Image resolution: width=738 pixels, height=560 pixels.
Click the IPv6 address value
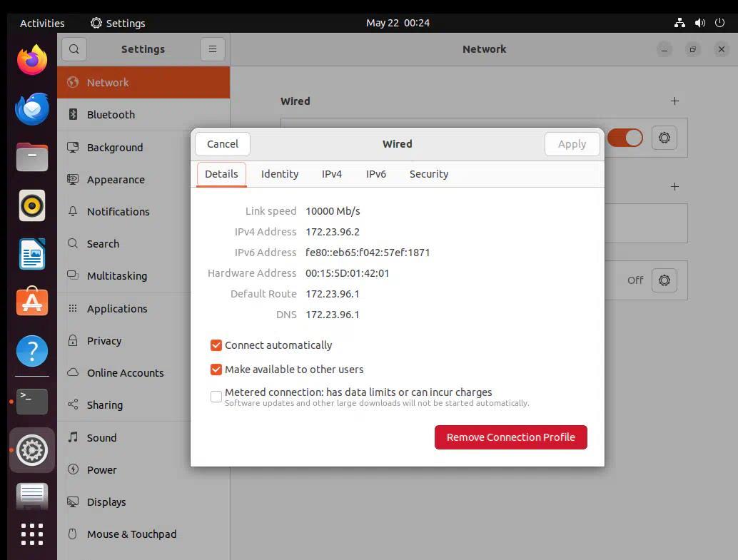[368, 253]
